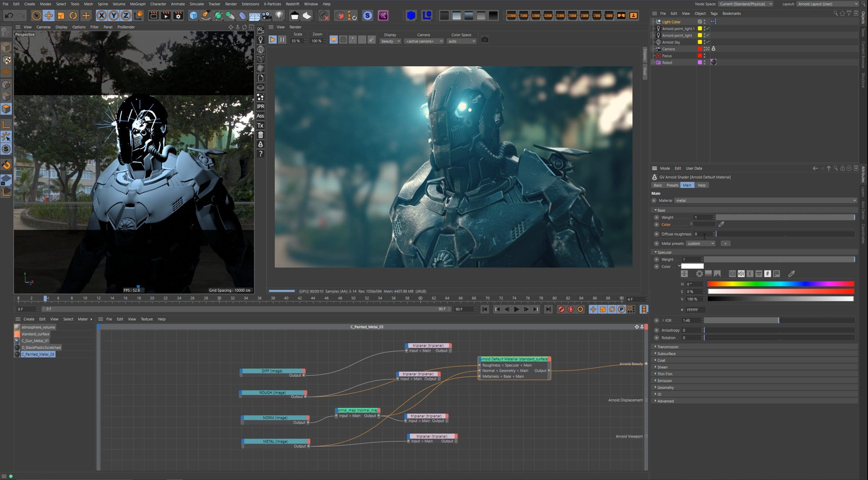The image size is (868, 480).
Task: Go to end of animation
Action: [x=548, y=309]
